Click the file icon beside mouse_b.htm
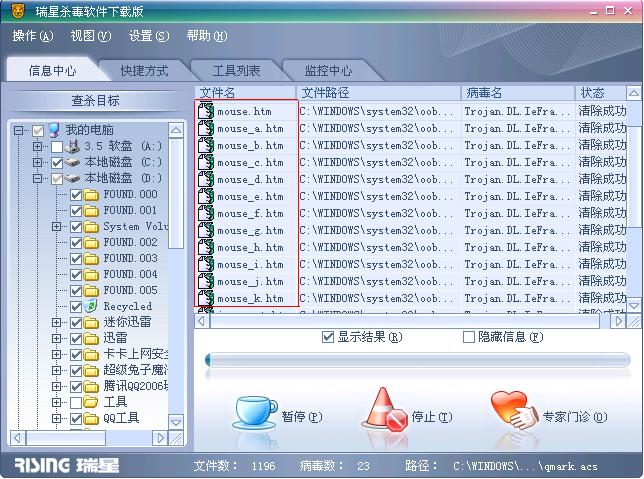 tap(206, 145)
